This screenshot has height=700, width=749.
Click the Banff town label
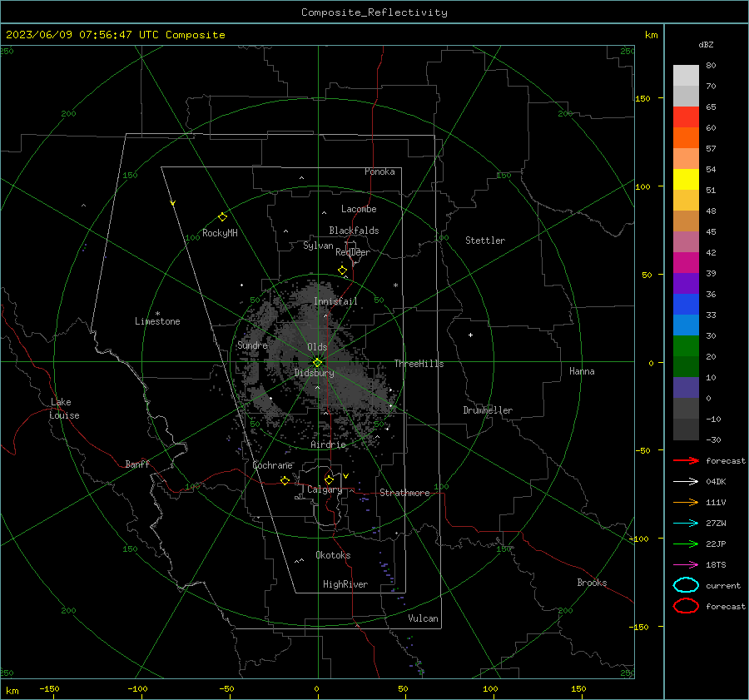[137, 464]
